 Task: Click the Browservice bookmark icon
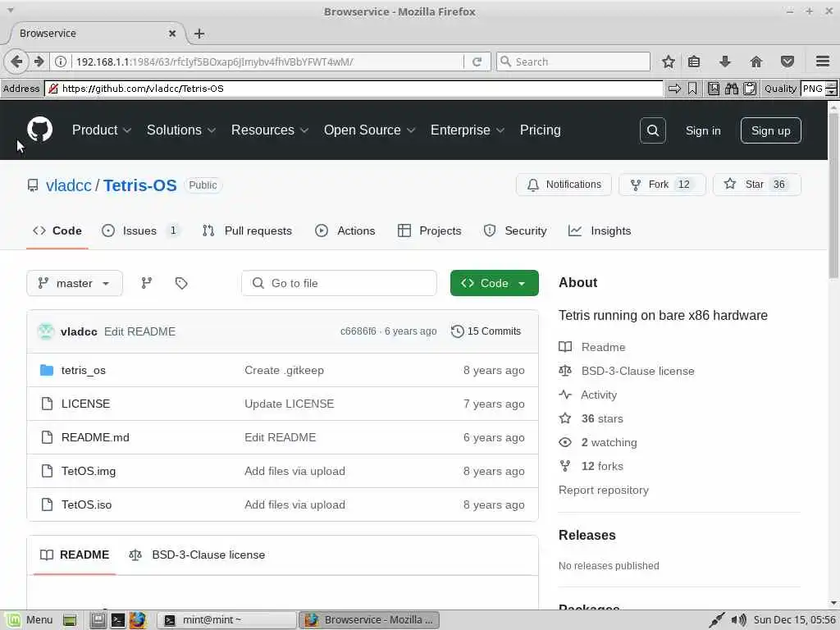pyautogui.click(x=692, y=89)
